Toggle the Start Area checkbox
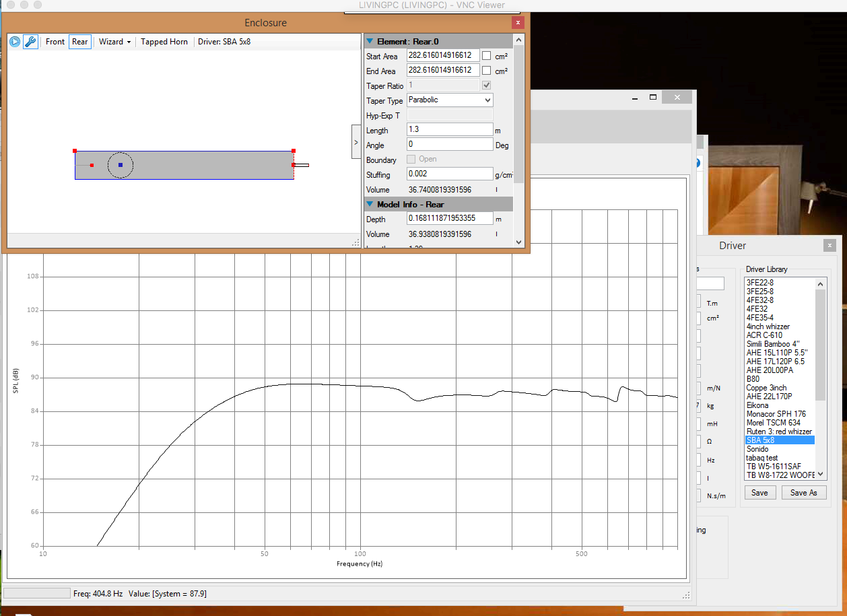 [x=486, y=56]
